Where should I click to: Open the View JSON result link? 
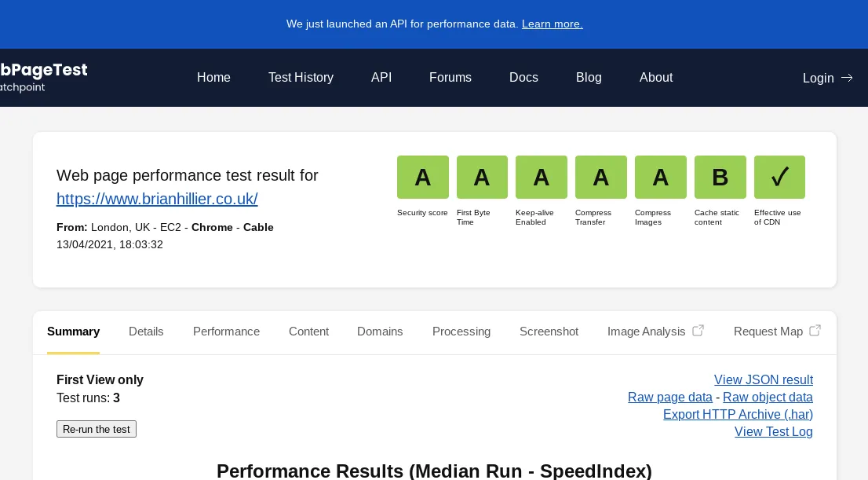[x=764, y=380]
